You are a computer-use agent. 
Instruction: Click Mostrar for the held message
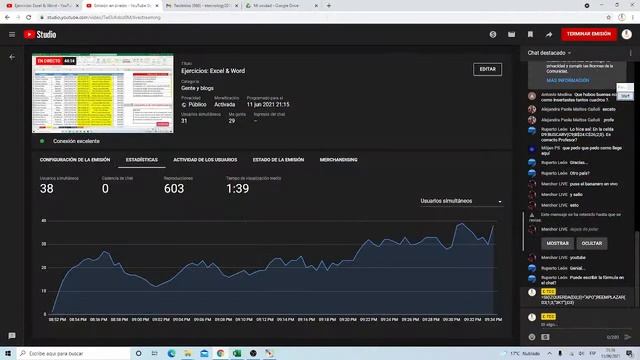[557, 243]
